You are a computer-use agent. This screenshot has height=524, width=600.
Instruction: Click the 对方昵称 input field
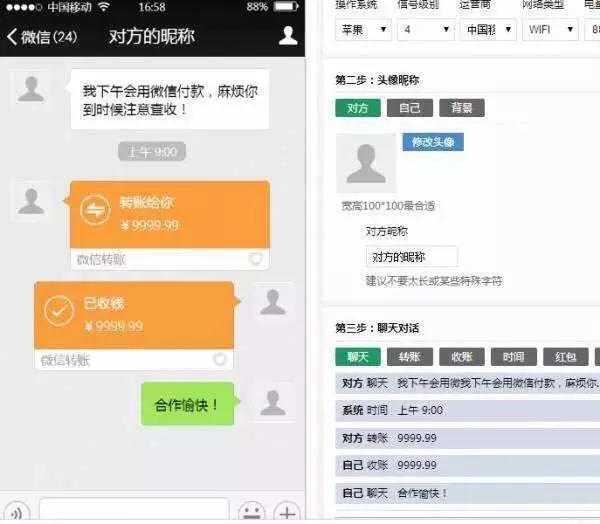click(411, 256)
